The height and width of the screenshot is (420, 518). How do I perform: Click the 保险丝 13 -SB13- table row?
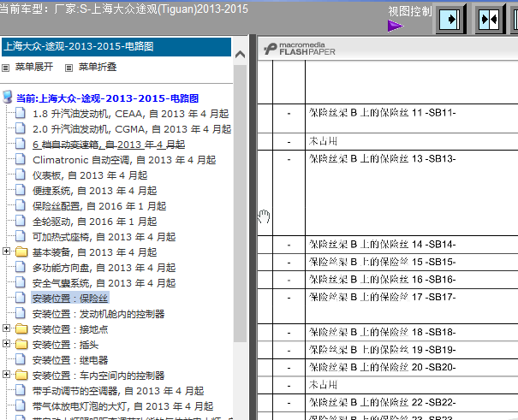pyautogui.click(x=388, y=192)
